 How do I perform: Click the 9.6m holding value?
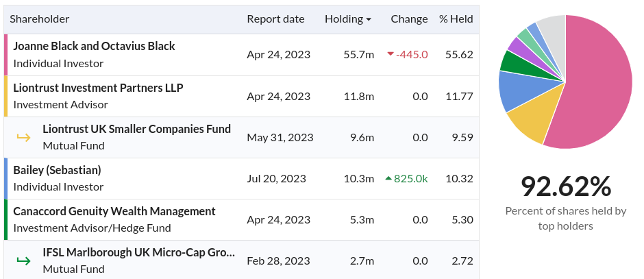[x=362, y=137]
